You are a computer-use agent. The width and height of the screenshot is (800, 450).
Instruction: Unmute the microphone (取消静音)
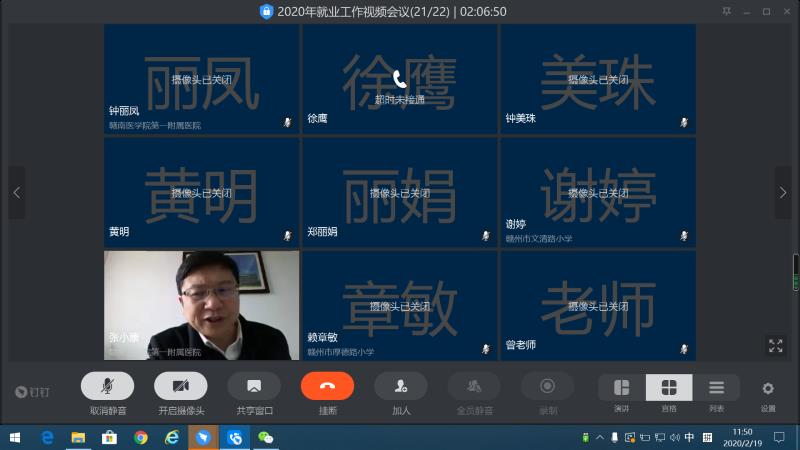[108, 386]
